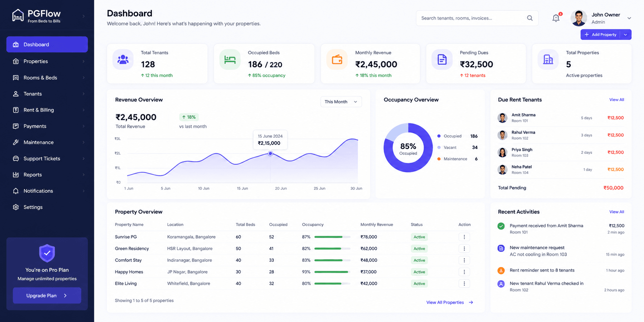Click the 85% occupancy donut chart
Screen dimensions: 644x322
pos(408,148)
